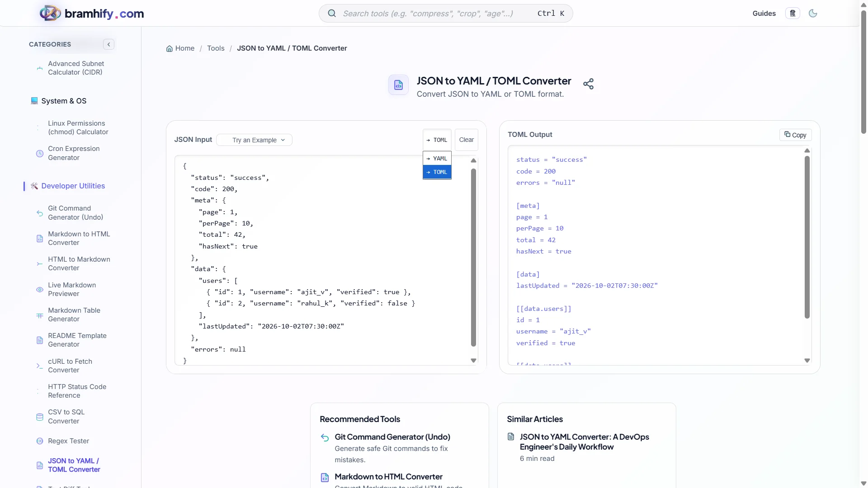Go to Tools breadcrumb
This screenshot has height=488, width=868.
(x=216, y=48)
